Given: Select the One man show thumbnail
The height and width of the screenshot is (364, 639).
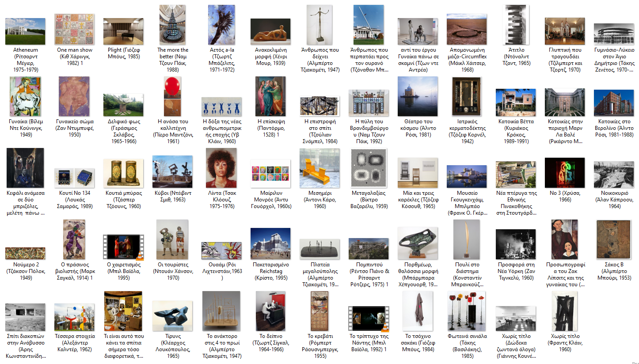Looking at the screenshot, I should click(x=74, y=29).
